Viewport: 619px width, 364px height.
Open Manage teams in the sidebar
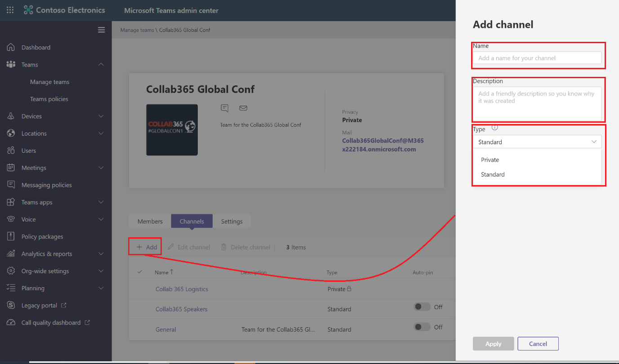click(49, 82)
